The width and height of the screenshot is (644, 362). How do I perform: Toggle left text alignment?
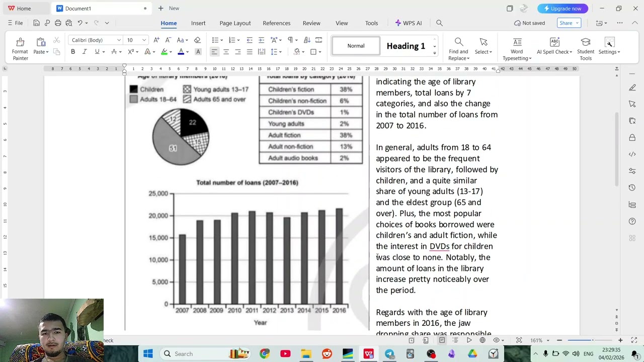214,52
